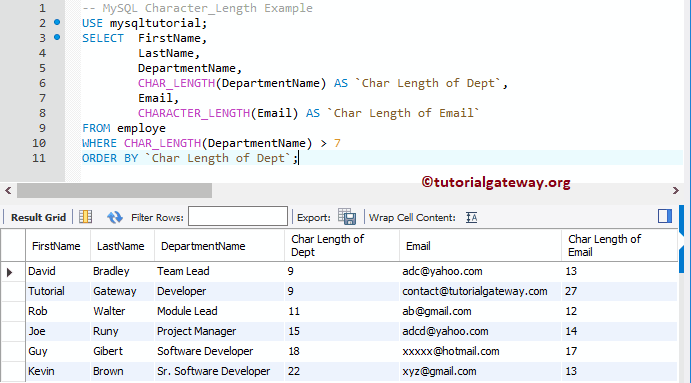The image size is (691, 383).
Task: Click the editor horizontal scrollbar right arrow
Action: click(676, 190)
